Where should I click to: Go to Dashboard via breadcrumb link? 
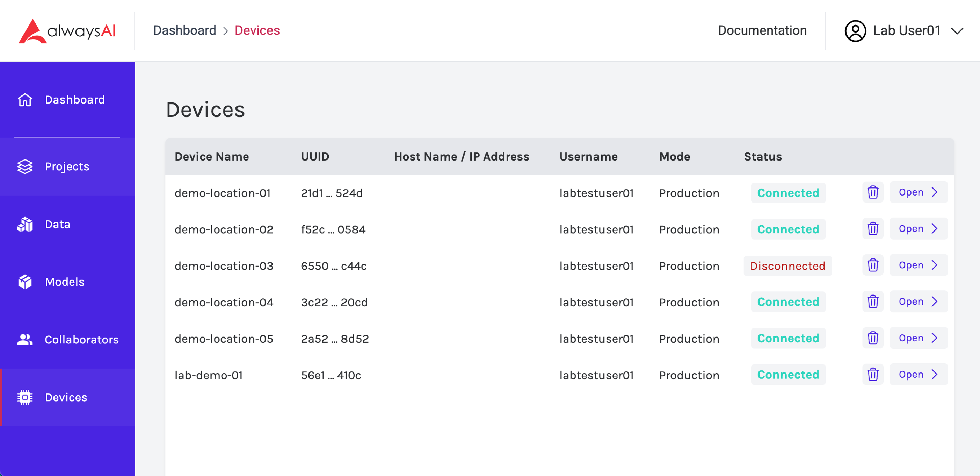pos(184,30)
